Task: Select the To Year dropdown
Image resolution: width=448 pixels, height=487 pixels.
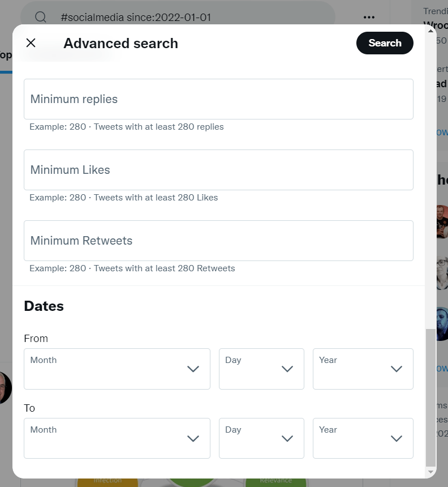Action: pos(363,438)
